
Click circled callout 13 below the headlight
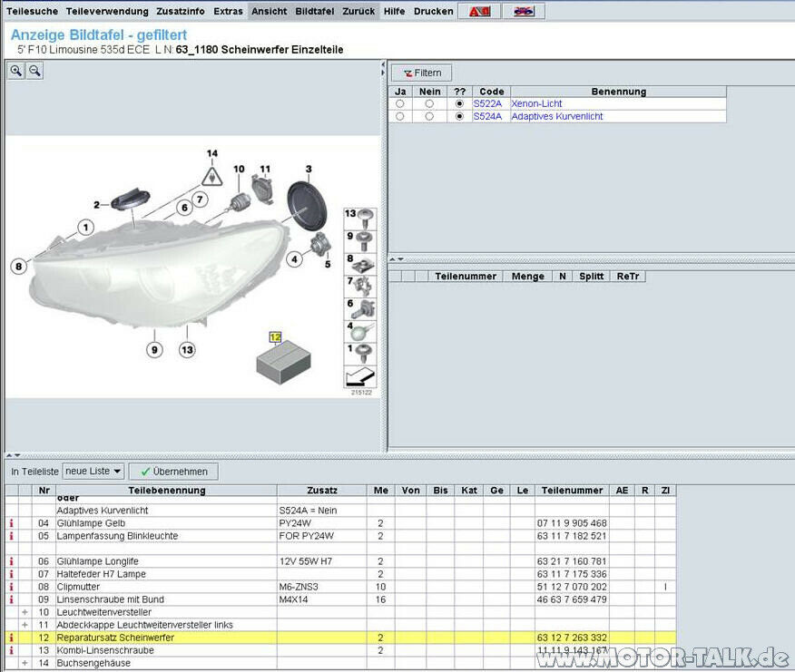(x=187, y=349)
